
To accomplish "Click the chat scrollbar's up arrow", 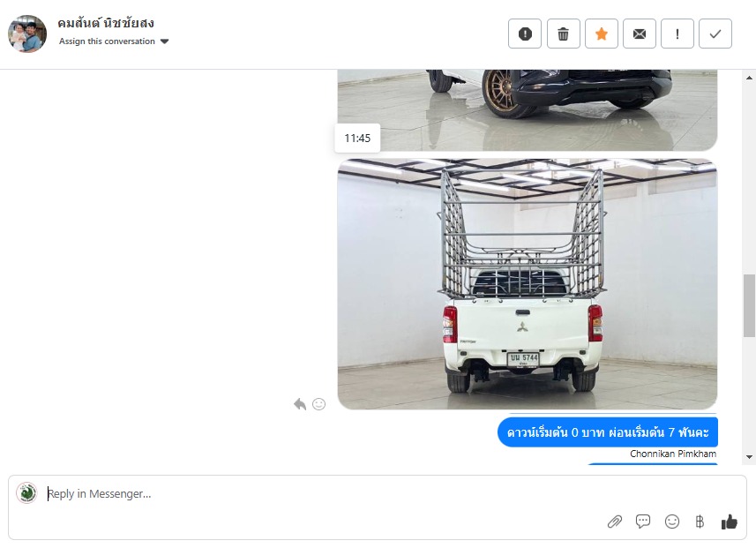I will tap(749, 77).
